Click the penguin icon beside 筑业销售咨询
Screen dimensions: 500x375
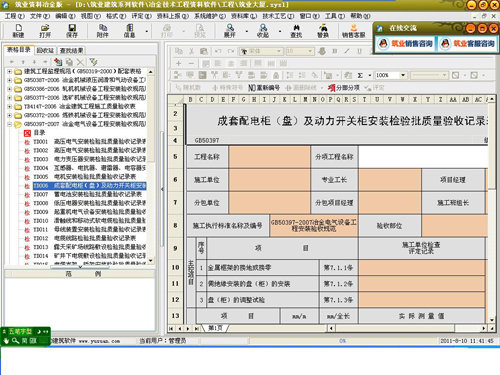tap(383, 43)
